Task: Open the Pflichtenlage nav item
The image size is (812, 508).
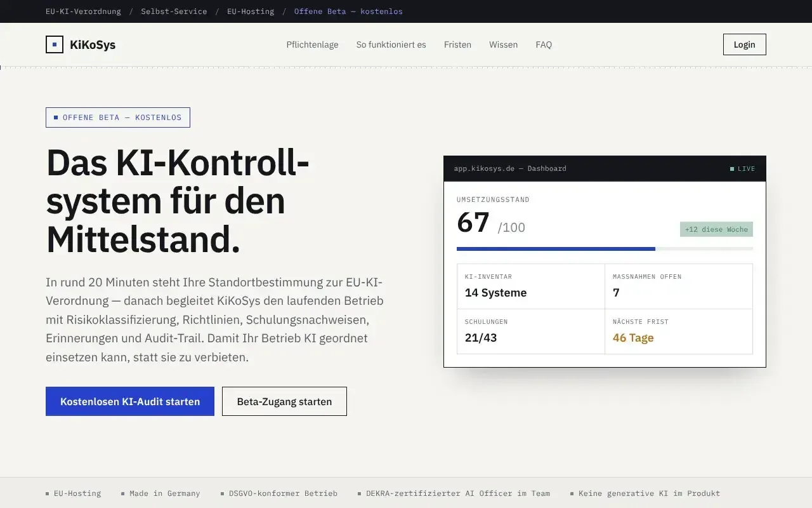Action: point(312,44)
